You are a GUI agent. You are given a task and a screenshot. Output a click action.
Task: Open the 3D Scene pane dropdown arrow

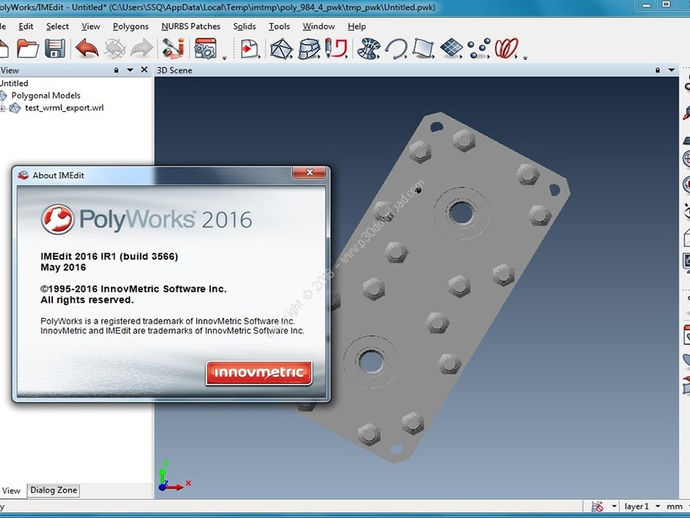pyautogui.click(x=672, y=70)
